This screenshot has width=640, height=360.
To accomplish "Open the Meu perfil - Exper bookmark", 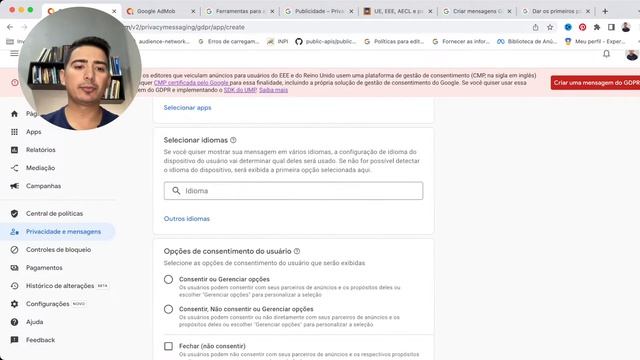I will click(x=595, y=42).
